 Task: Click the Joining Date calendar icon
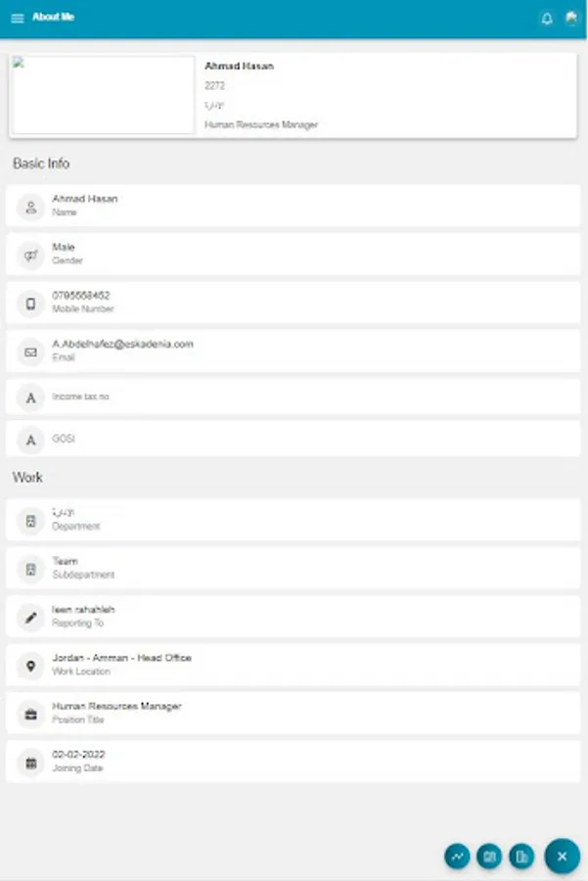point(31,762)
